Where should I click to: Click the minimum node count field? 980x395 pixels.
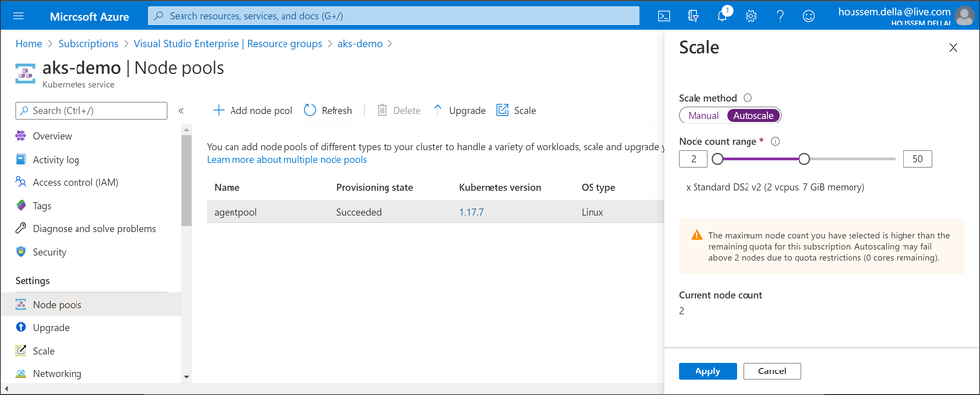(x=694, y=159)
